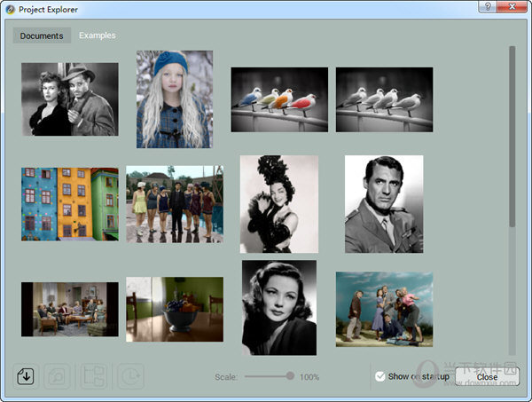Viewport: 532px width, 402px height.
Task: Click the greyed-out clock history icon
Action: (x=130, y=376)
